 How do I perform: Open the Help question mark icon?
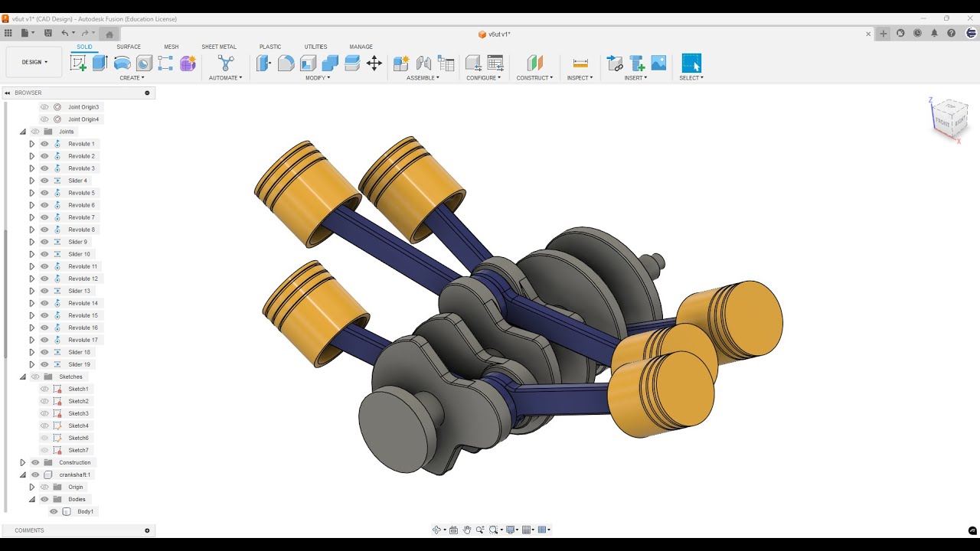(951, 33)
